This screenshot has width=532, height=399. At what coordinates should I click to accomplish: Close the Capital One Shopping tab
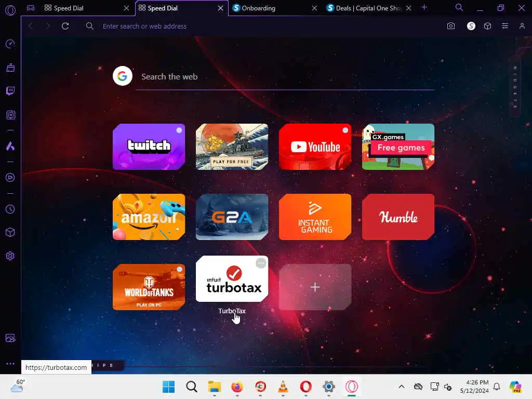click(x=409, y=8)
